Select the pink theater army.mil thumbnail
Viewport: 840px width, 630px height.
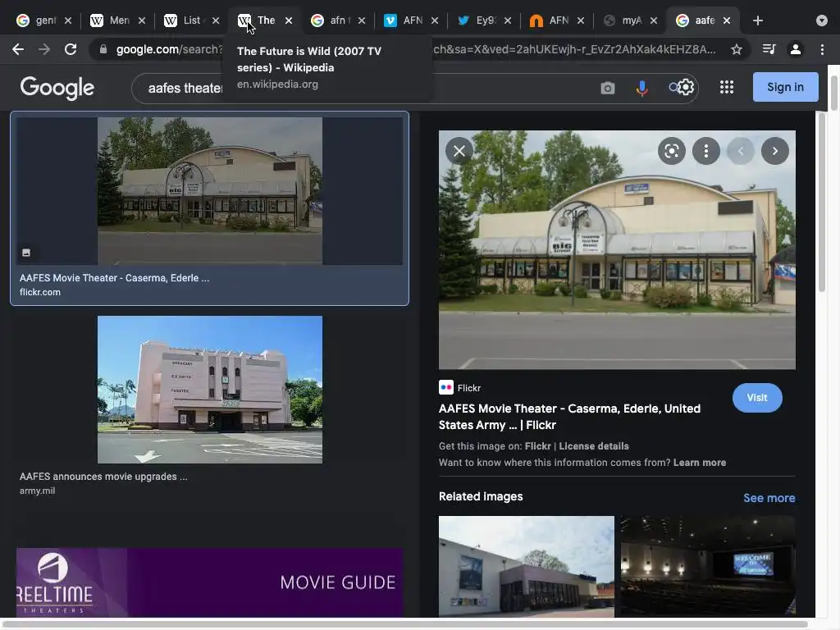[x=210, y=390]
